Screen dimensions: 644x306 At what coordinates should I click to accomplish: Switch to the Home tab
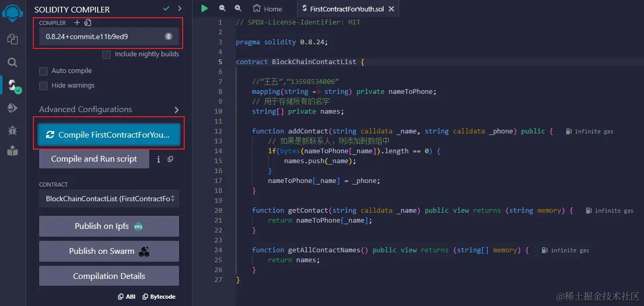[x=267, y=9]
